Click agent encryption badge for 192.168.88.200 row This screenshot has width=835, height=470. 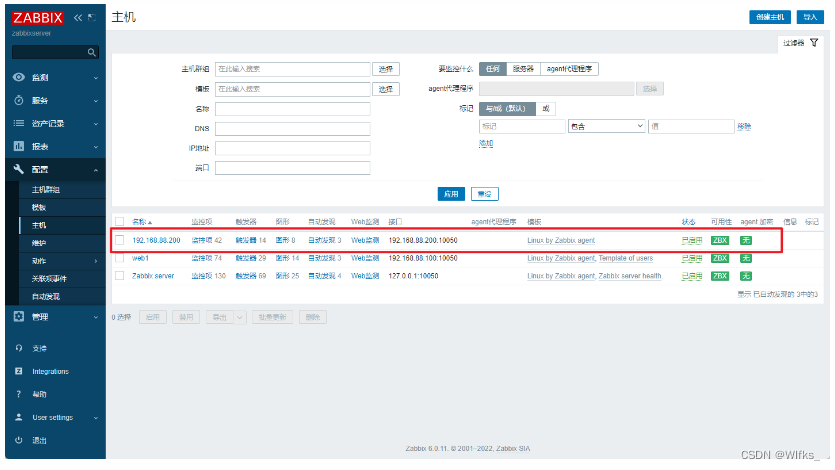[746, 241]
